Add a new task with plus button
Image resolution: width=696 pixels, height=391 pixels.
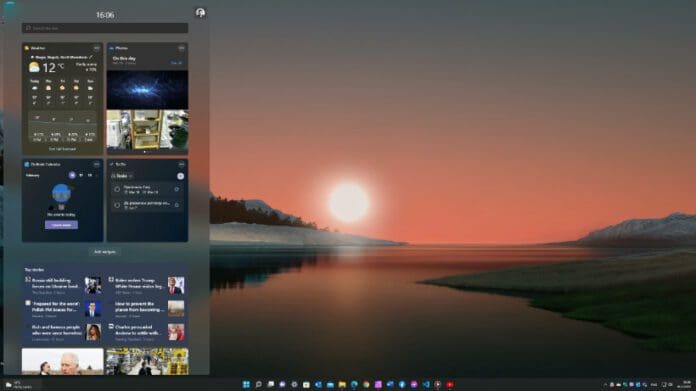180,176
